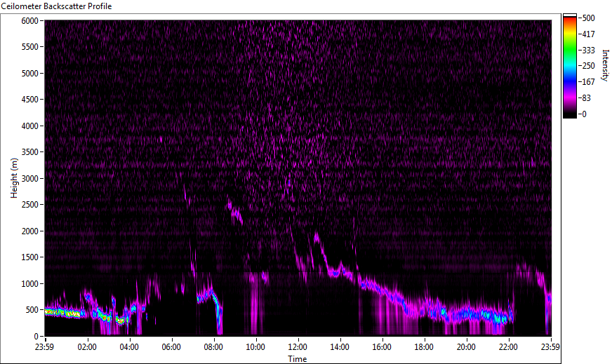Select the 3000 height axis value
Viewport: 612px width, 364px height.
pos(29,179)
